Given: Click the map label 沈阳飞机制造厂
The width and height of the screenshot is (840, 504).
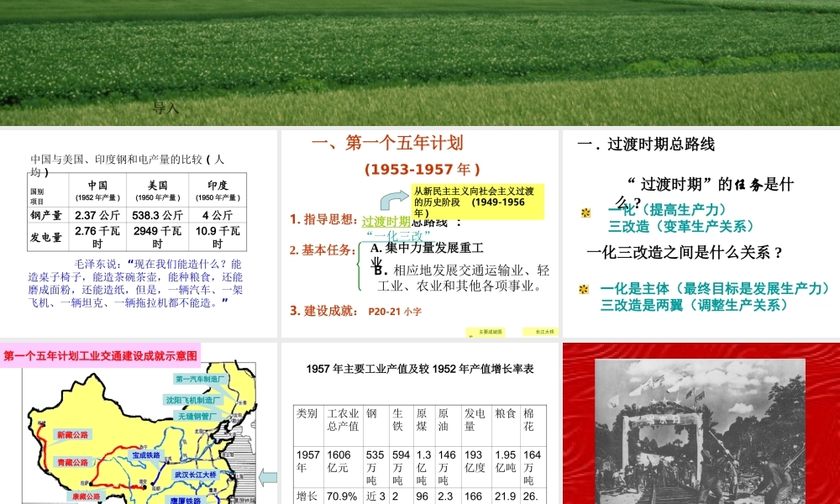Looking at the screenshot, I should (x=193, y=400).
